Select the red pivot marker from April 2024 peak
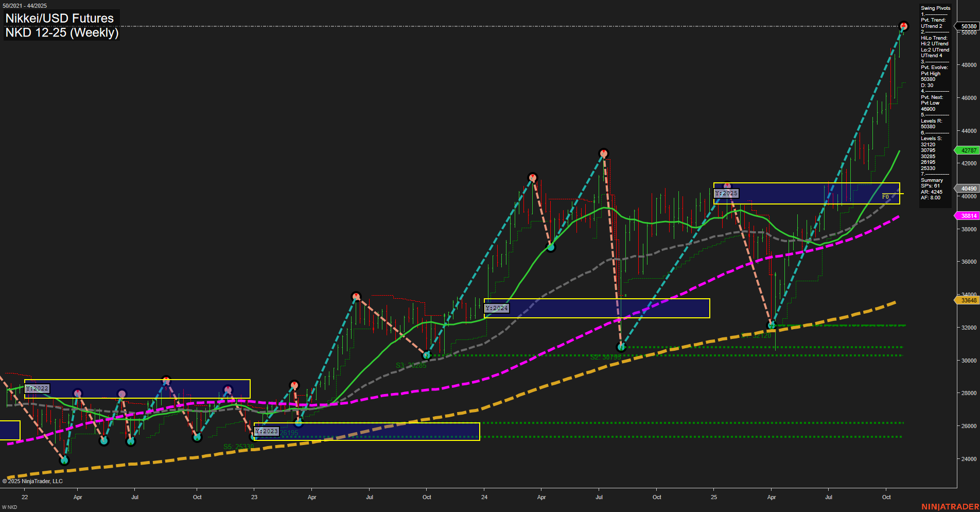Viewport: 980px width, 512px height. coord(533,177)
